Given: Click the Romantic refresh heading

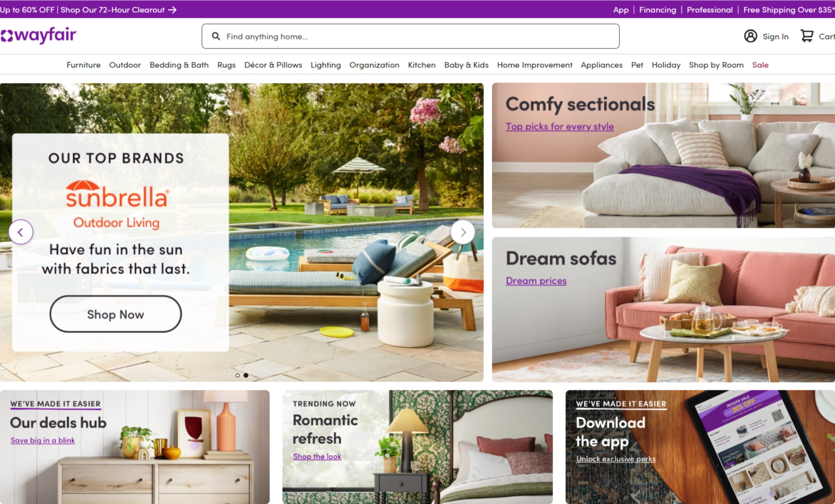Looking at the screenshot, I should point(326,429).
